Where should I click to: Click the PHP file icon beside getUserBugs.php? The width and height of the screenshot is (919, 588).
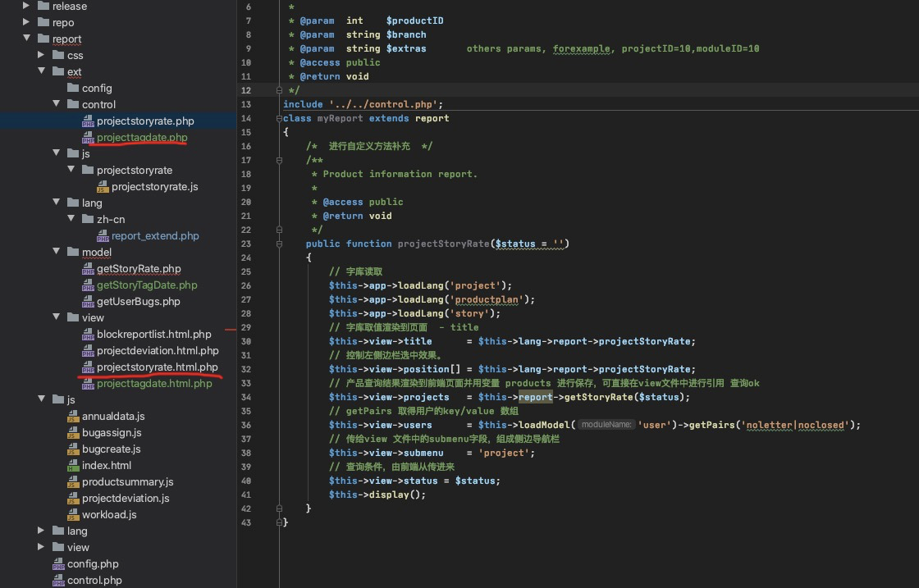(x=89, y=302)
